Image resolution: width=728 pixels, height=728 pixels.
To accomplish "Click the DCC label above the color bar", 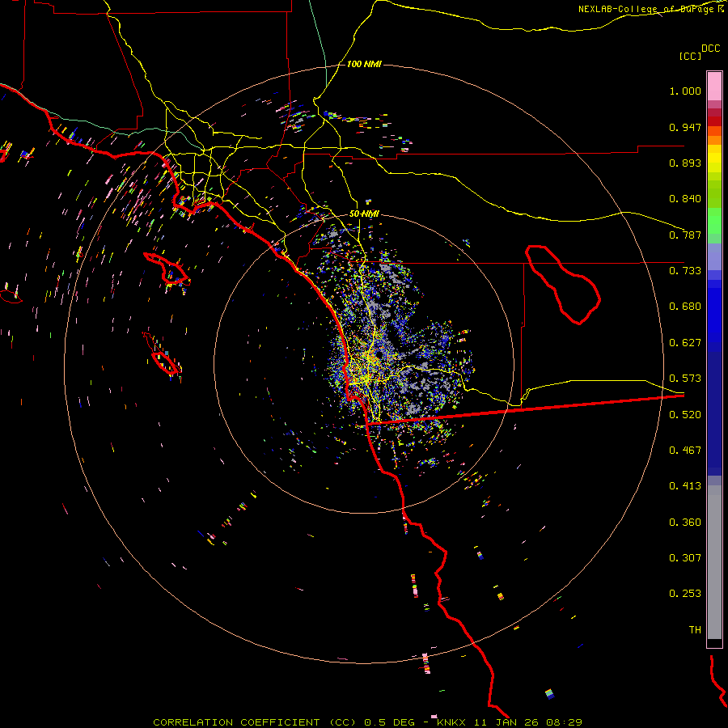I will pos(710,49).
